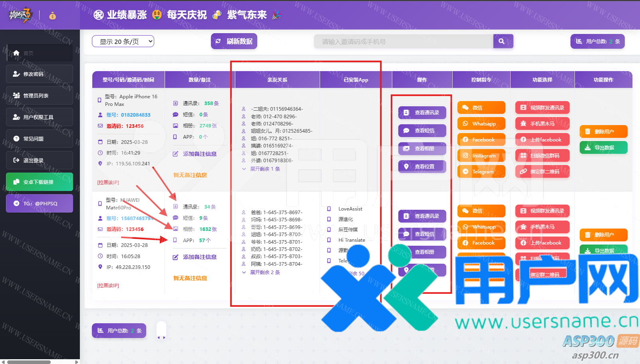Click the magnifier search button

(502, 41)
